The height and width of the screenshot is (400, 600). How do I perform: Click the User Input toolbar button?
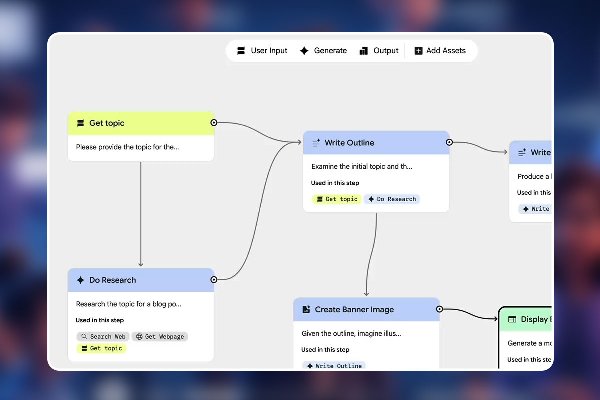point(262,51)
